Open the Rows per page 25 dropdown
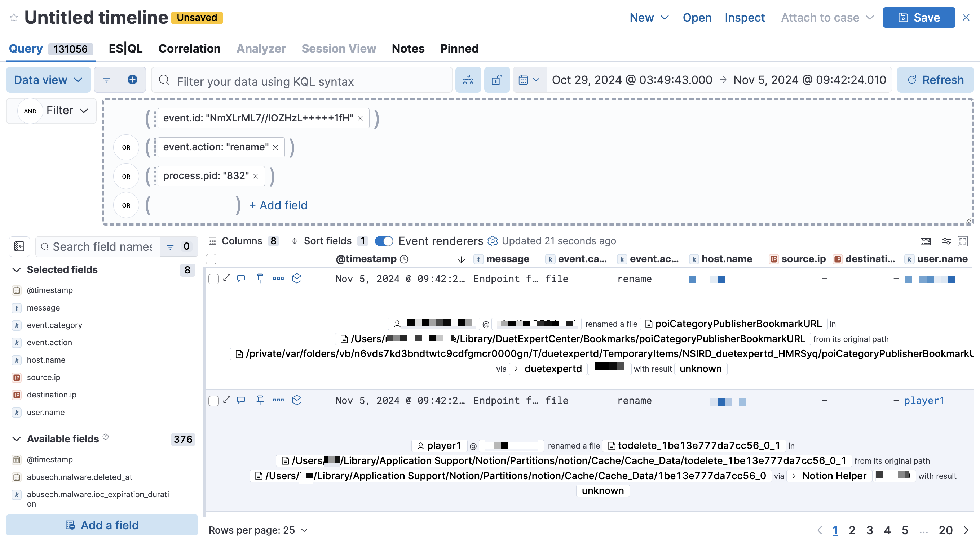980x539 pixels. click(x=259, y=530)
